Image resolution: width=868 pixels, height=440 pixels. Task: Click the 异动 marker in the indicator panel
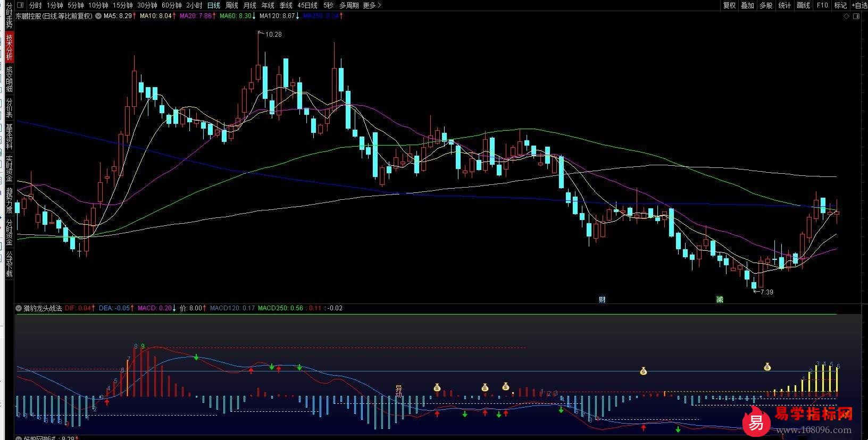click(399, 392)
